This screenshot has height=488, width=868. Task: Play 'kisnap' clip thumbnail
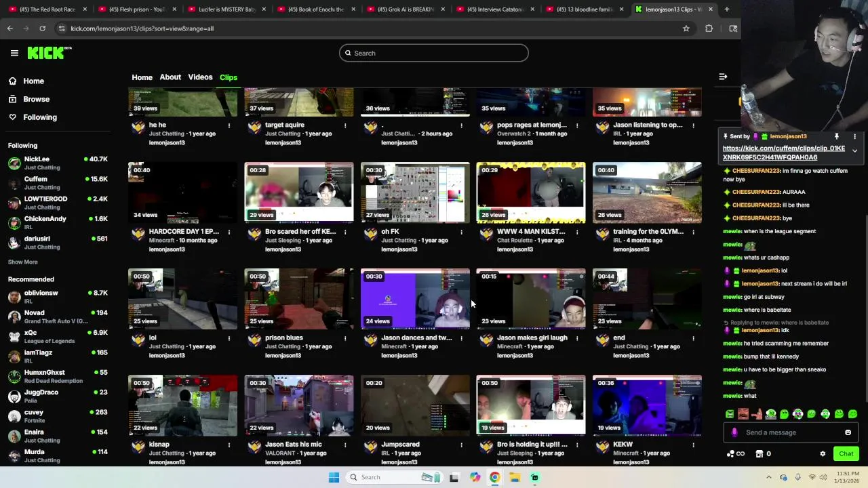[183, 405]
